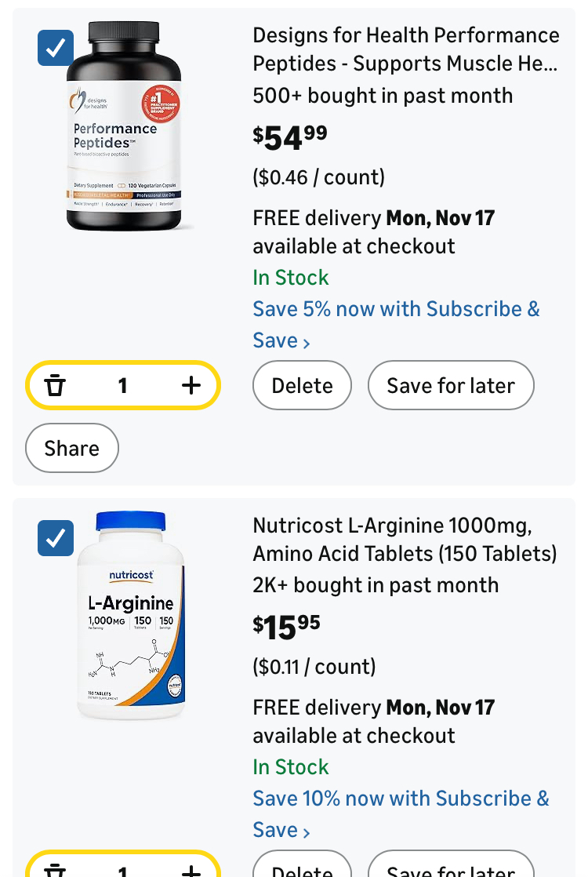Open Nutricost L-Arginine 1000mg product title
The height and width of the screenshot is (877, 588).
pyautogui.click(x=405, y=539)
